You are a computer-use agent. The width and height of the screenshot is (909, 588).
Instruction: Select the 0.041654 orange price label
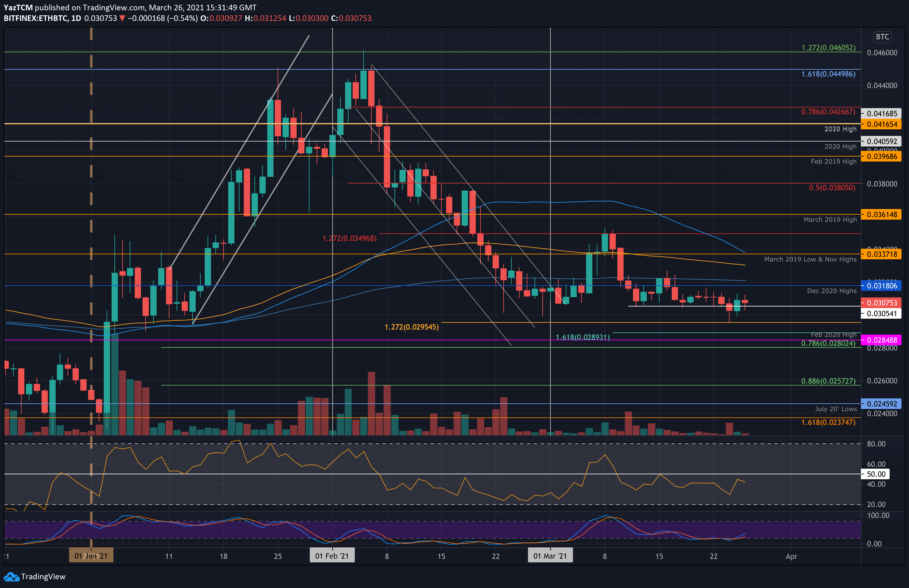click(x=881, y=124)
